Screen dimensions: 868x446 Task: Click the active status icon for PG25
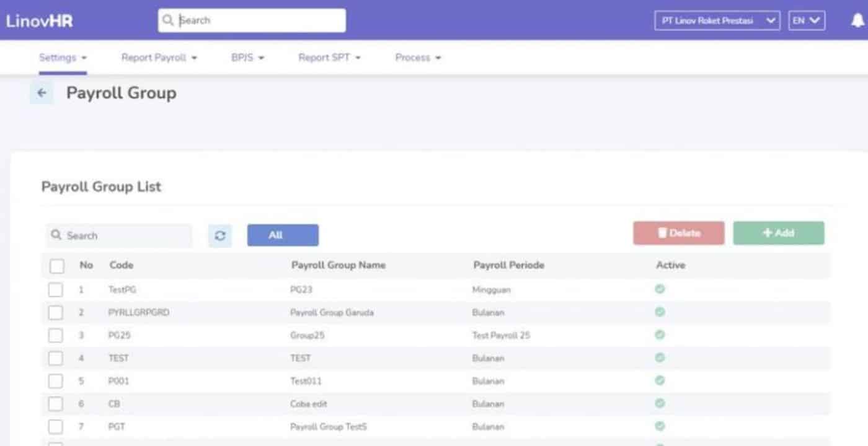point(660,334)
